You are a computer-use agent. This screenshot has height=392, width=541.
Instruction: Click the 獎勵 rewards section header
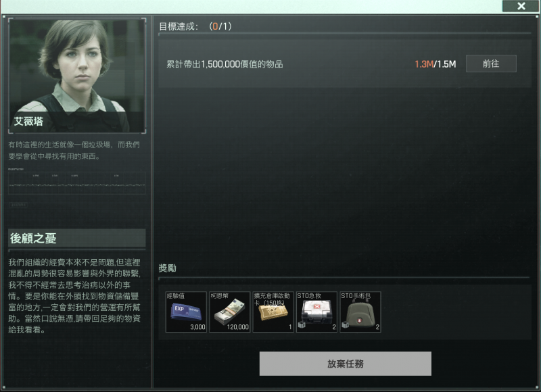167,268
